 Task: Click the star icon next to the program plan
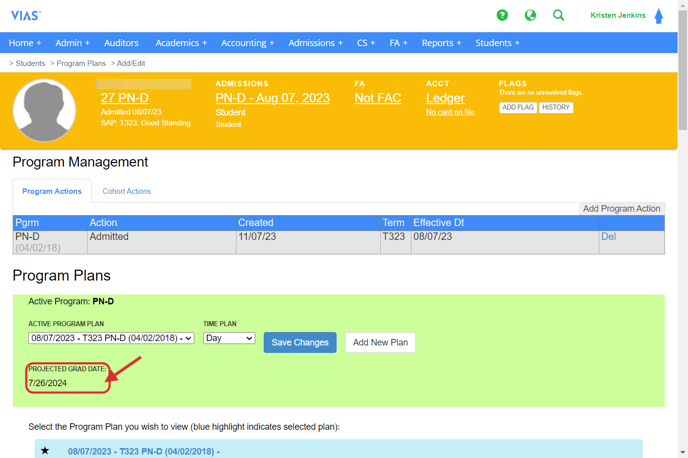click(45, 451)
